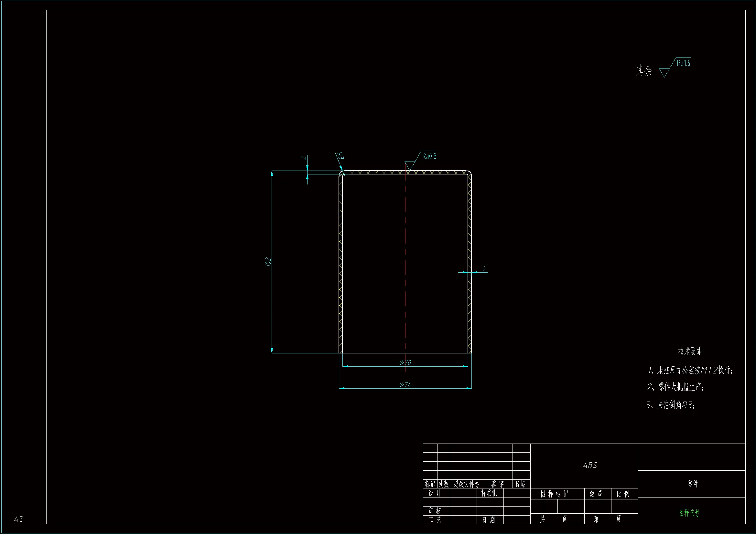This screenshot has width=756, height=534.
Task: Select requirement line 1 about MT2 tolerance
Action: [690, 371]
